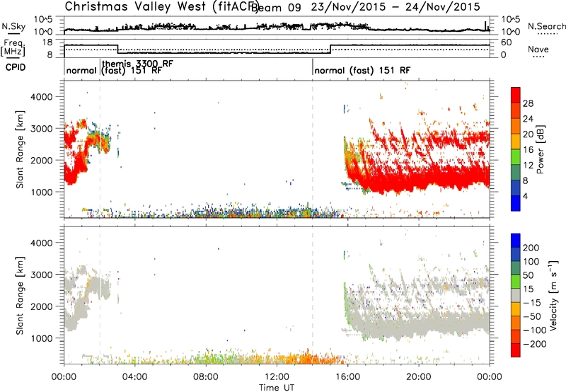Click the bright blue bottom Power colorbar segment
Image resolution: width=566 pixels, height=392 pixels.
click(516, 203)
